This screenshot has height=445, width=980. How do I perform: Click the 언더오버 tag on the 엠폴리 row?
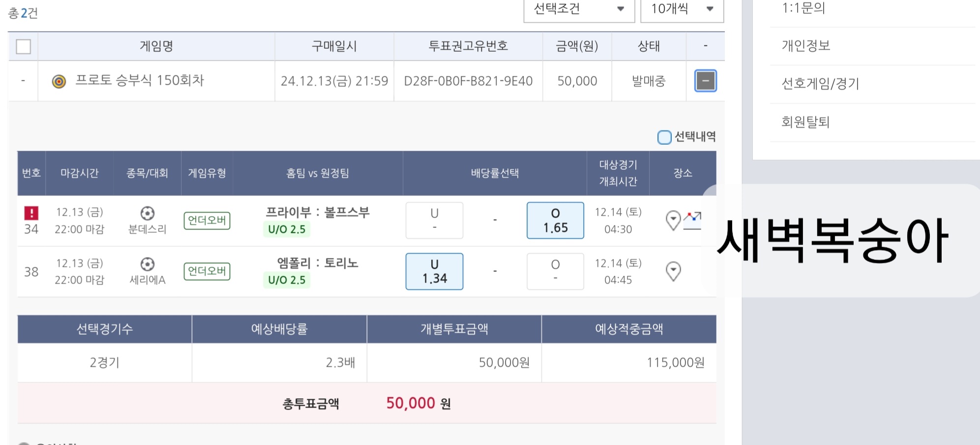[x=207, y=271]
